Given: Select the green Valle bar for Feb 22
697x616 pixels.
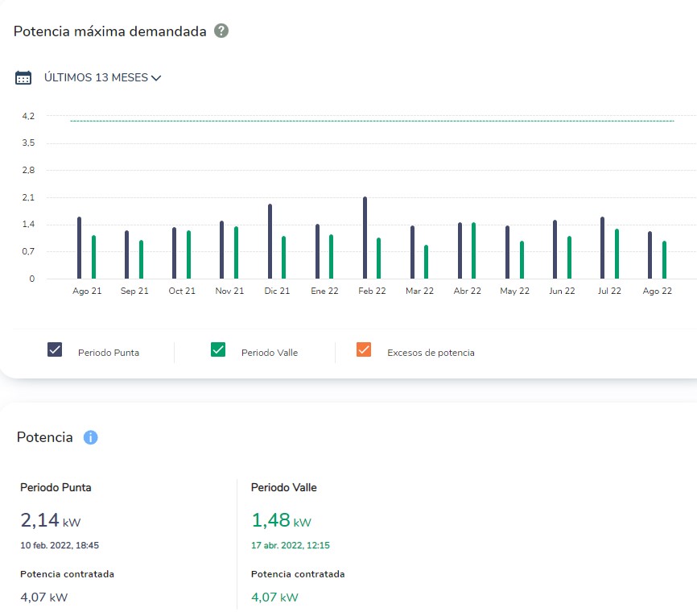Looking at the screenshot, I should point(379,258).
